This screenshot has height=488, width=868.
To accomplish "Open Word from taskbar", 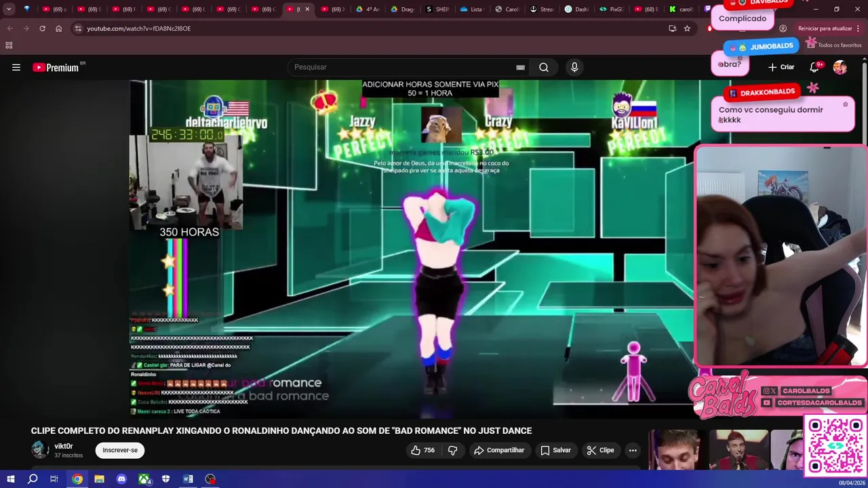I will (x=188, y=479).
